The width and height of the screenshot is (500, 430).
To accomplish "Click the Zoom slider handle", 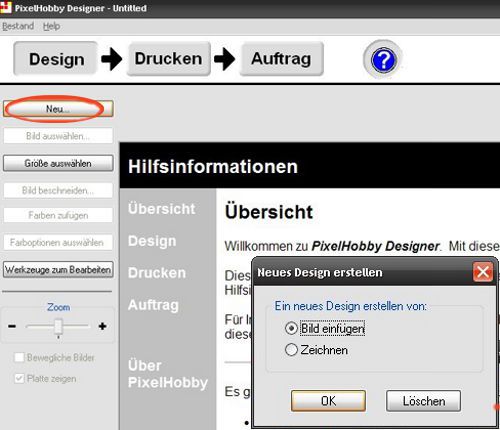I will (58, 327).
